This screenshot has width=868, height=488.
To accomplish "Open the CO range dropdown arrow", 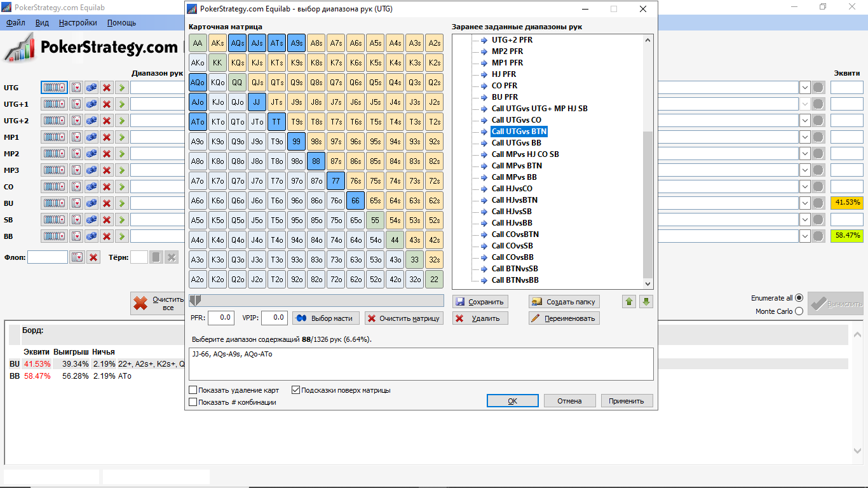I will point(804,186).
